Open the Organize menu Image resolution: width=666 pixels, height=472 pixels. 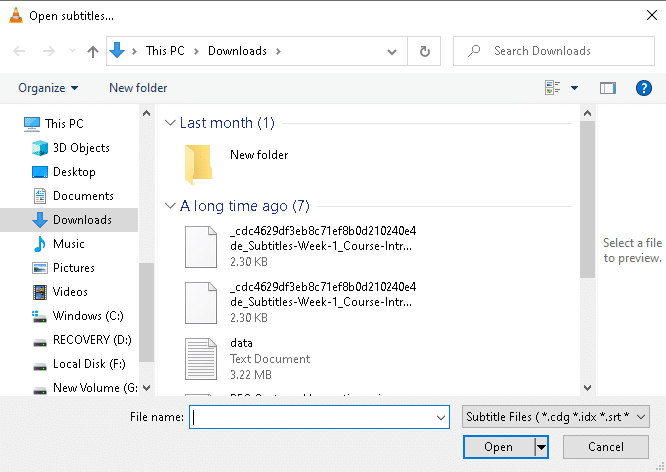[48, 88]
